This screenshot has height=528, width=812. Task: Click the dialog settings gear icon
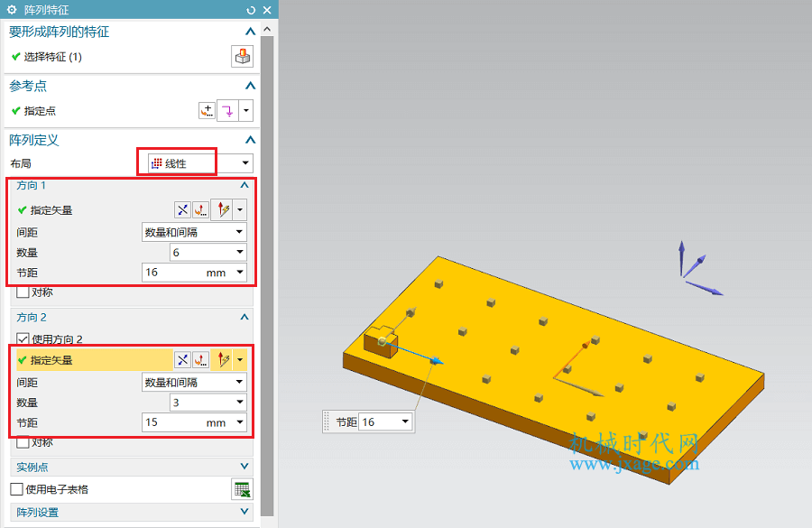[x=12, y=10]
